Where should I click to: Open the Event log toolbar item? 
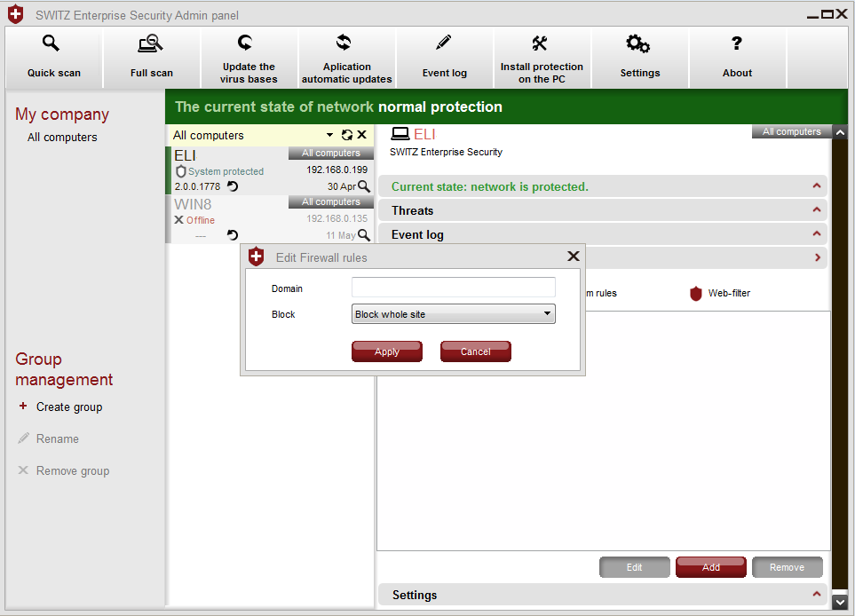click(x=444, y=58)
